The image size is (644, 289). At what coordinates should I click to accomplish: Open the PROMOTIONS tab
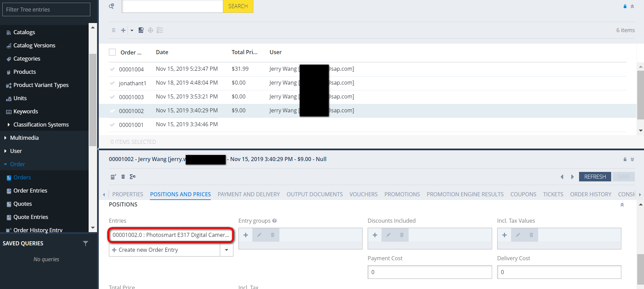click(x=402, y=194)
